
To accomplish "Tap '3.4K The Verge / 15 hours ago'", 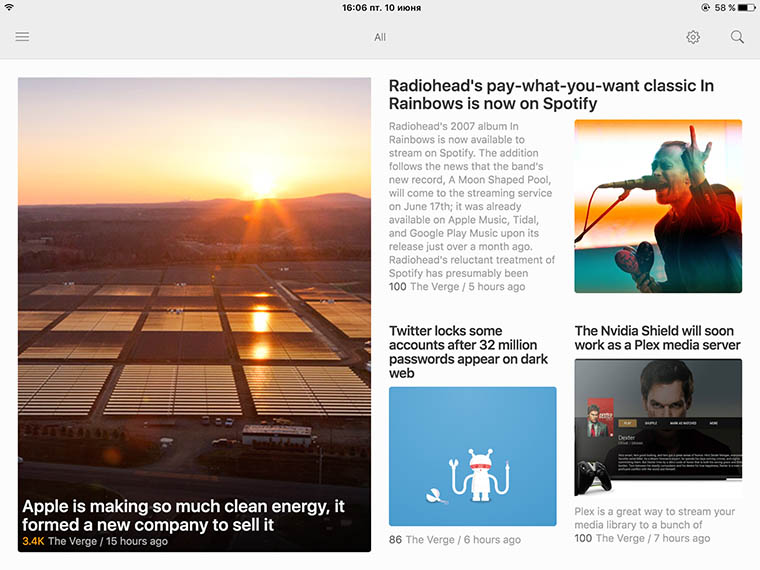I will 95,541.
